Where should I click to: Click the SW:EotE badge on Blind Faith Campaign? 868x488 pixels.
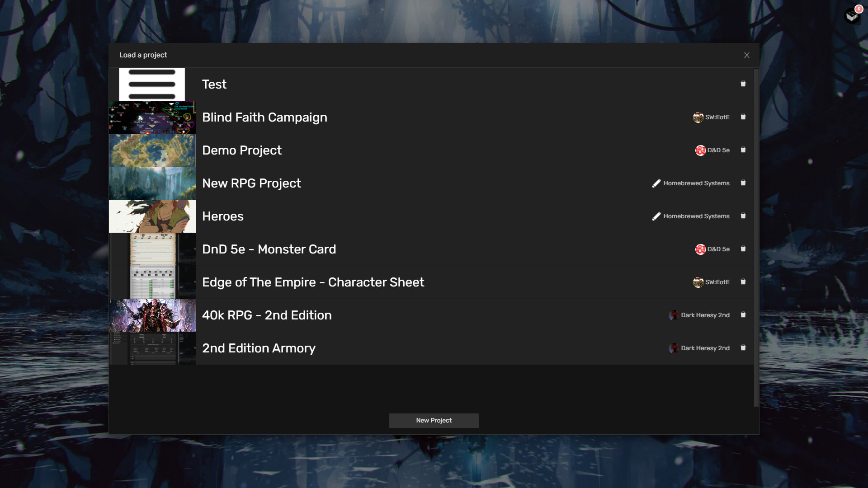[711, 117]
